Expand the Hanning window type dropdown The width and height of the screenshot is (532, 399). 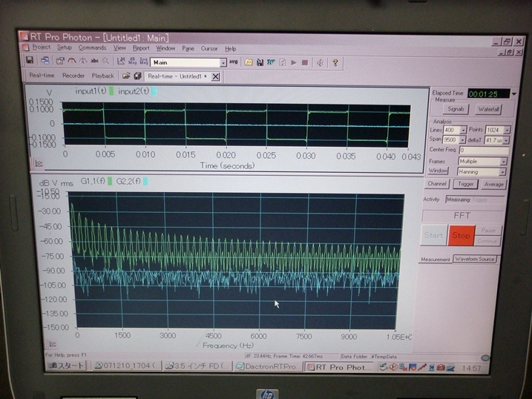pyautogui.click(x=502, y=172)
